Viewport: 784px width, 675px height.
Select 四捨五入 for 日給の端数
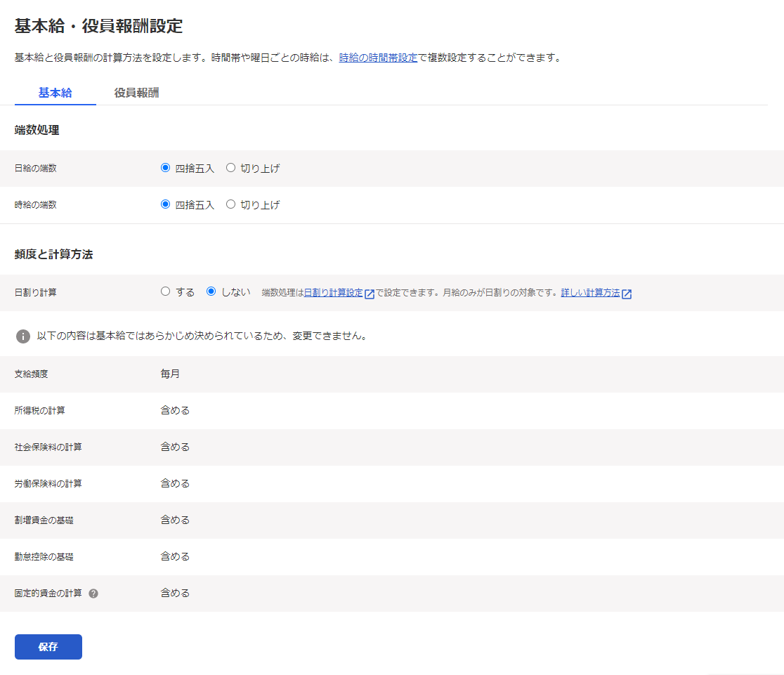(x=166, y=168)
